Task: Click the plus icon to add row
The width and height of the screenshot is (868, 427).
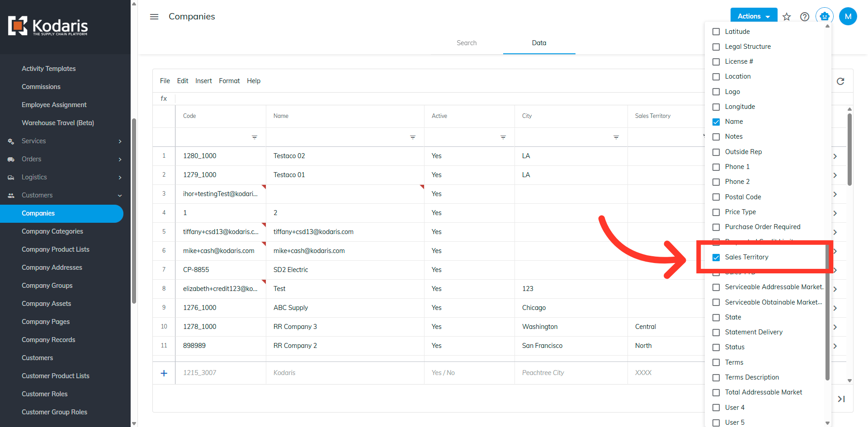Action: point(164,373)
